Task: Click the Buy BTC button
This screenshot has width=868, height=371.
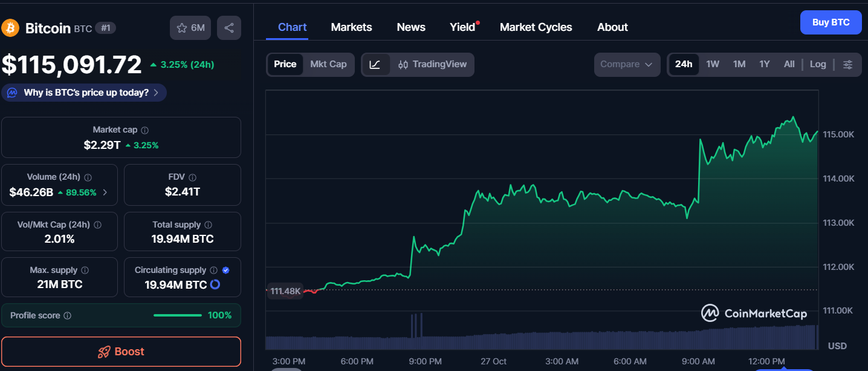Action: (831, 22)
